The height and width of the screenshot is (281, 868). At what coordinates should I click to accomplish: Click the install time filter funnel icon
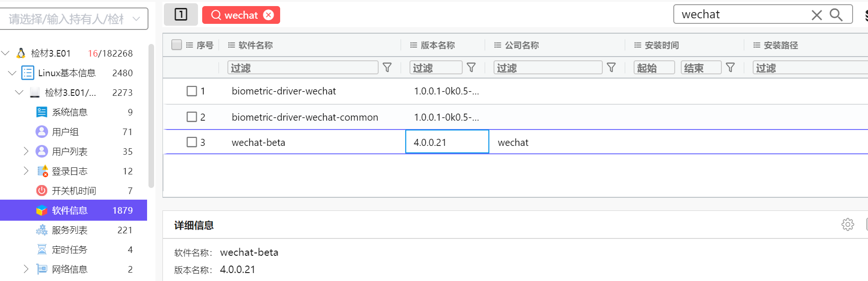[730, 68]
